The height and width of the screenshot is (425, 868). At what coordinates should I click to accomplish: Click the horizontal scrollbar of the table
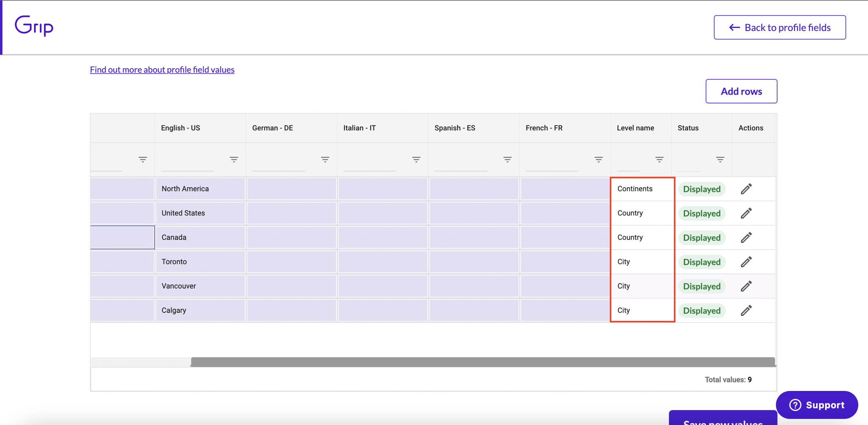(483, 362)
